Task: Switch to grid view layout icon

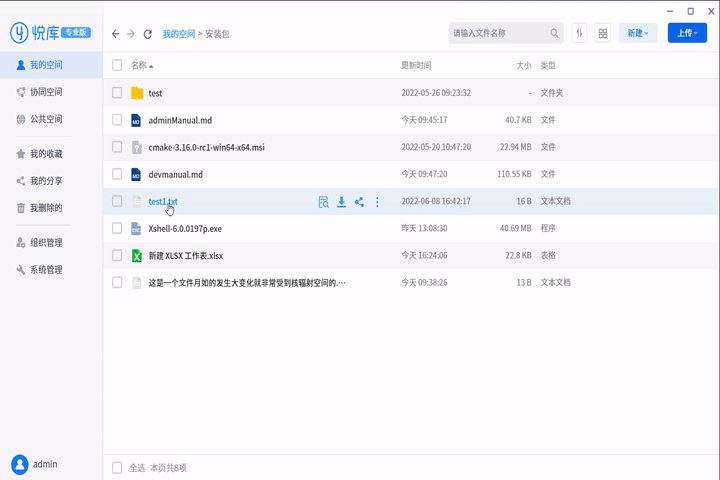Action: 603,33
